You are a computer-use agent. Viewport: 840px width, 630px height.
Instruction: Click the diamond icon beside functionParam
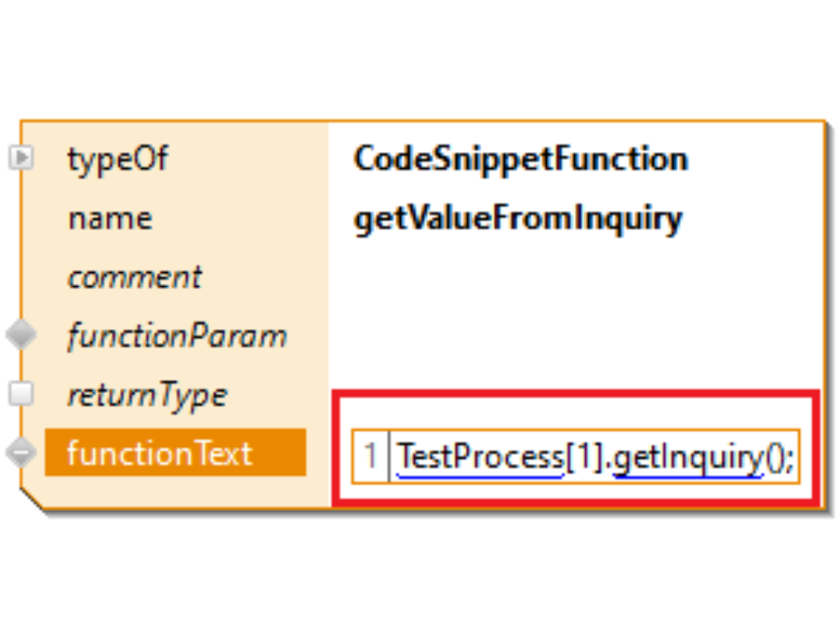pos(21,335)
